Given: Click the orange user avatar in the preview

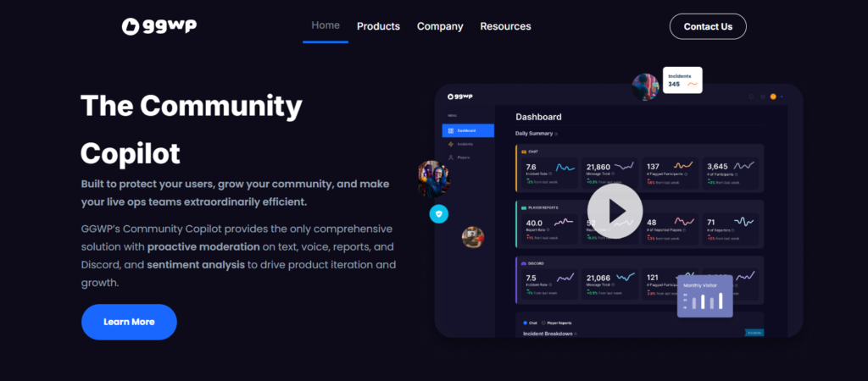Looking at the screenshot, I should (x=773, y=97).
